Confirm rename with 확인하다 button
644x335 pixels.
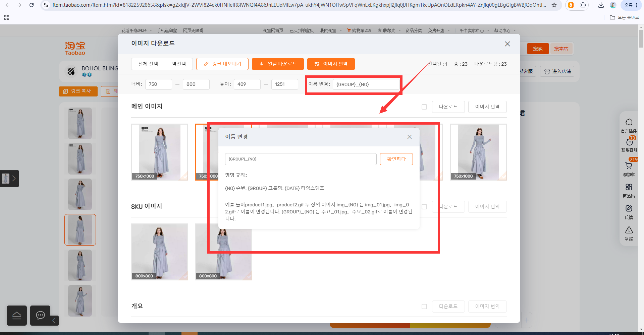(x=396, y=159)
